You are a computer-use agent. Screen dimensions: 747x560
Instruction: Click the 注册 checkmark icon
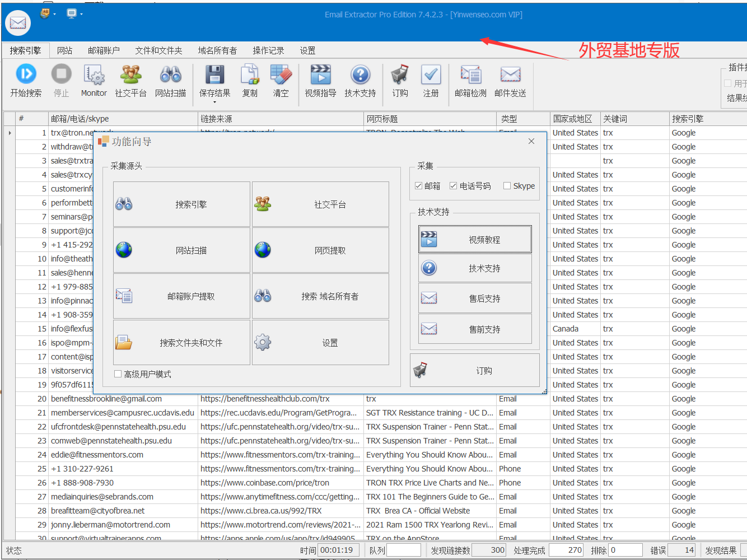click(x=431, y=74)
